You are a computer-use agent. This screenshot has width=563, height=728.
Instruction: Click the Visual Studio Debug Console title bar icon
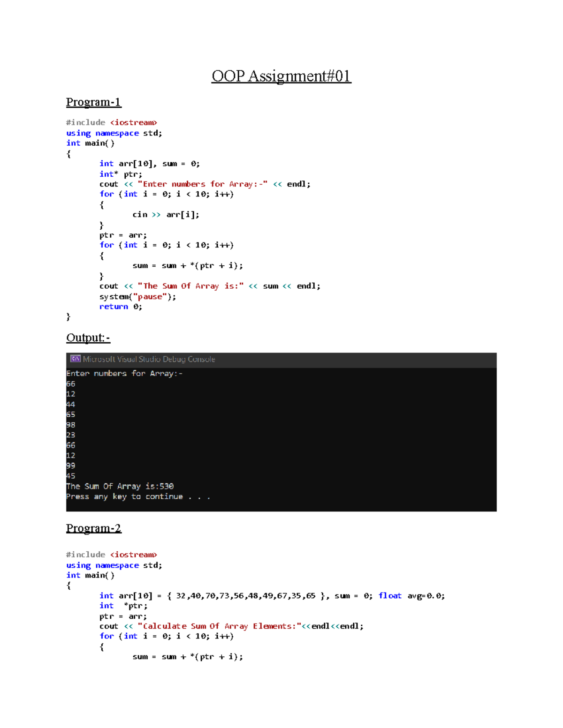(x=75, y=359)
